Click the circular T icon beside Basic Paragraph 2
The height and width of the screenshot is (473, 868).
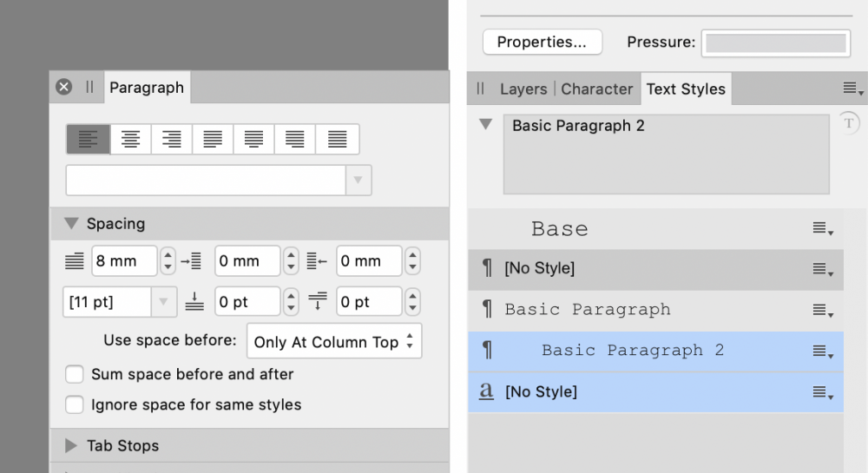point(849,123)
